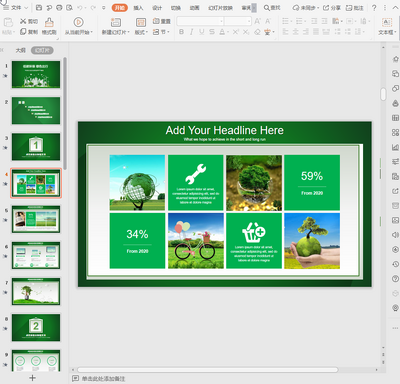Click the Save icon in quick access toolbar

pos(39,7)
